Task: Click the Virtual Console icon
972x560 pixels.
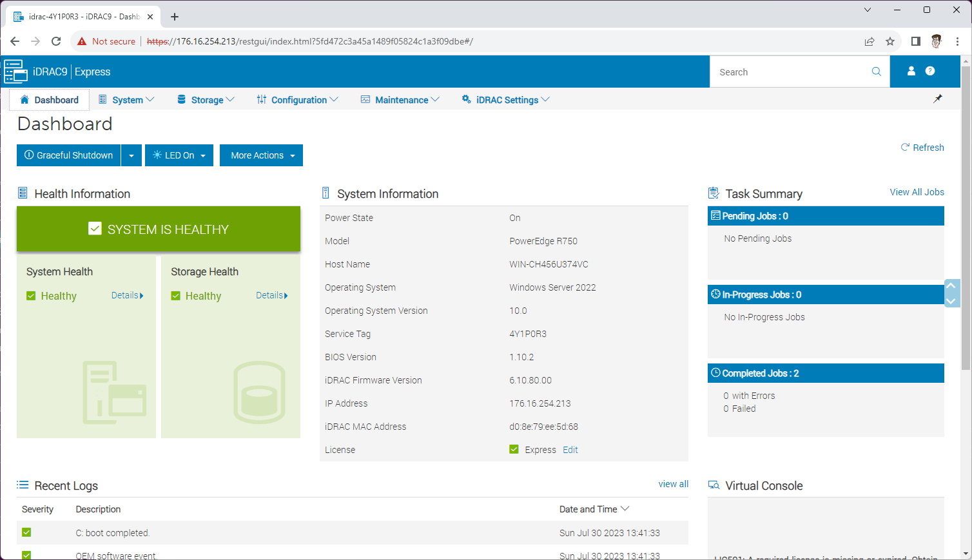Action: pos(714,485)
